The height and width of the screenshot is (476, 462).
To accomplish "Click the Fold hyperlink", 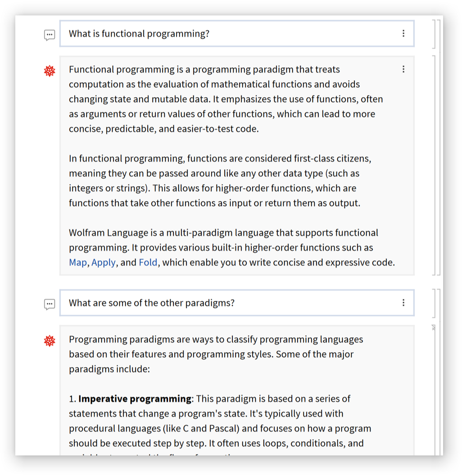I will coord(148,262).
